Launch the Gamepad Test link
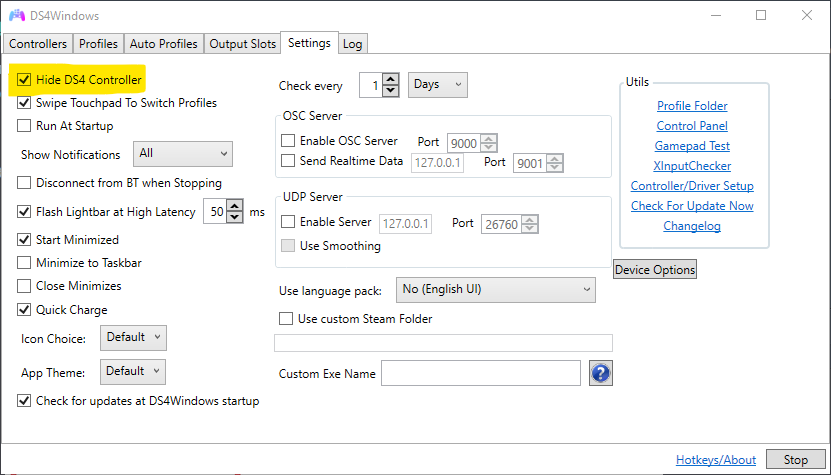 pos(692,146)
